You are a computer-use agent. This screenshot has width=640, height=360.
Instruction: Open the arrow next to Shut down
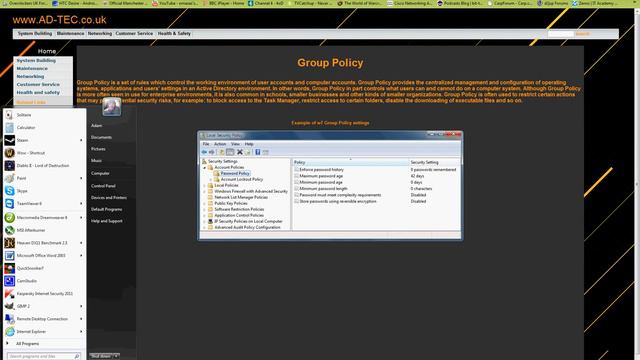click(x=116, y=356)
